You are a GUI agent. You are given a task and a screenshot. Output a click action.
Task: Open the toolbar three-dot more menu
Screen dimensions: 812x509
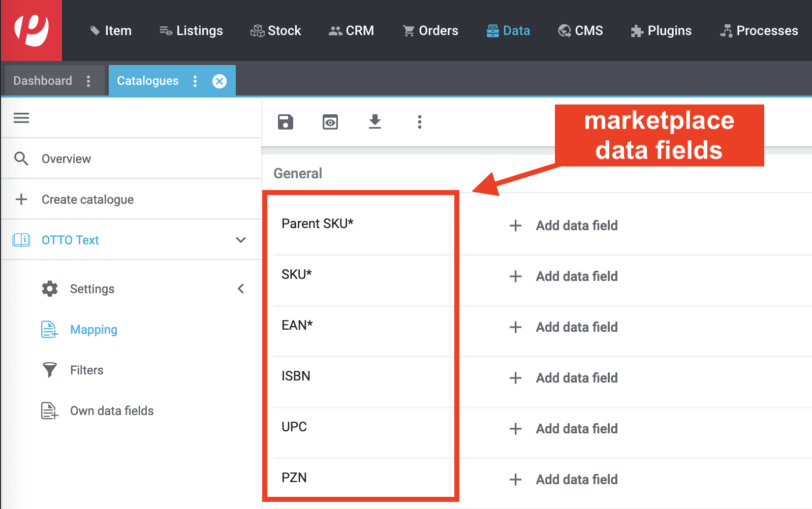(420, 122)
